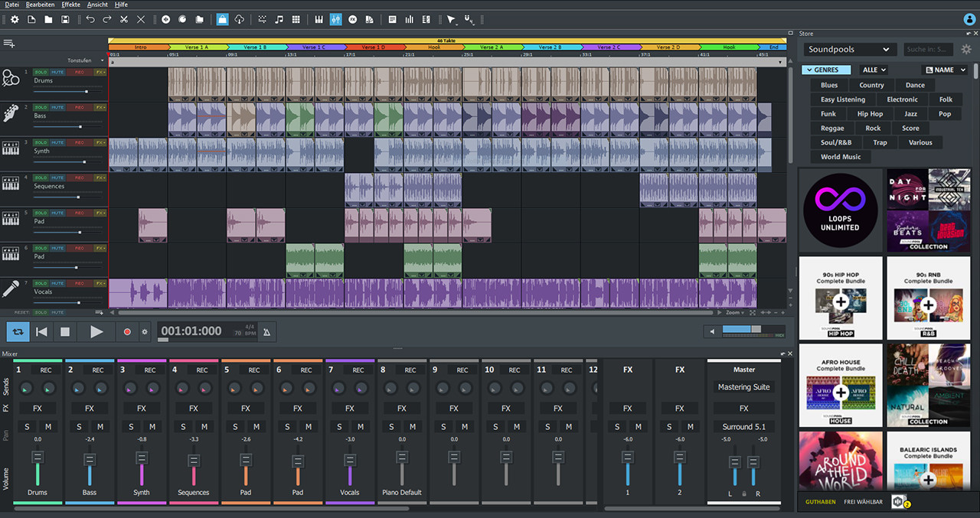This screenshot has width=980, height=518.
Task: Select the Hip Hop genre filter
Action: tap(869, 113)
